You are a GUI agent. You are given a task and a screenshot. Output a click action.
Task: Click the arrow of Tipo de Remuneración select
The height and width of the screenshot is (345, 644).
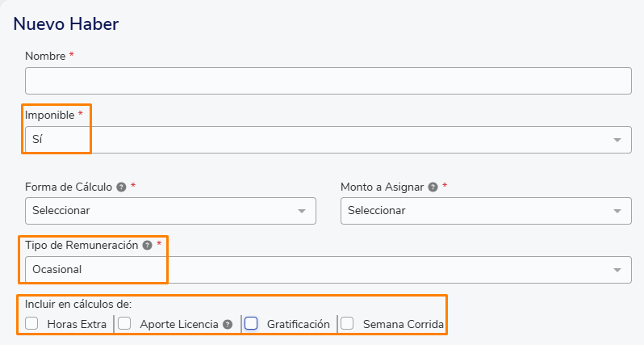pyautogui.click(x=617, y=270)
